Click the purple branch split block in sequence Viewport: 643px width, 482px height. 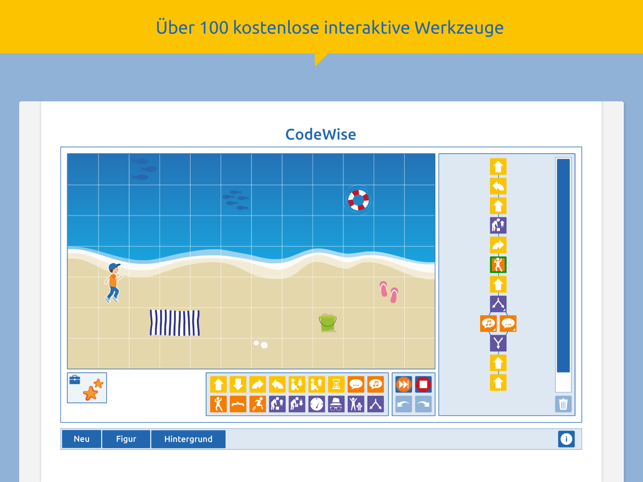pos(498,304)
